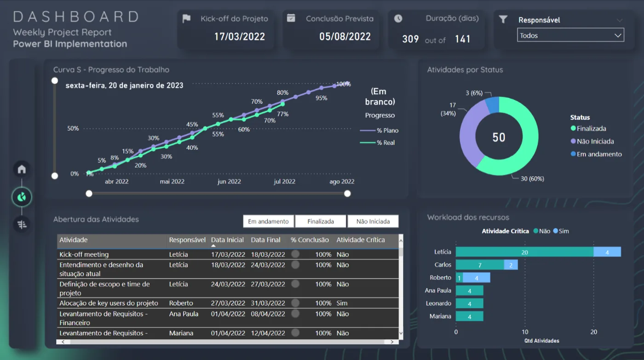644x360 pixels.
Task: Filter activities by Em andamento button
Action: [x=268, y=221]
